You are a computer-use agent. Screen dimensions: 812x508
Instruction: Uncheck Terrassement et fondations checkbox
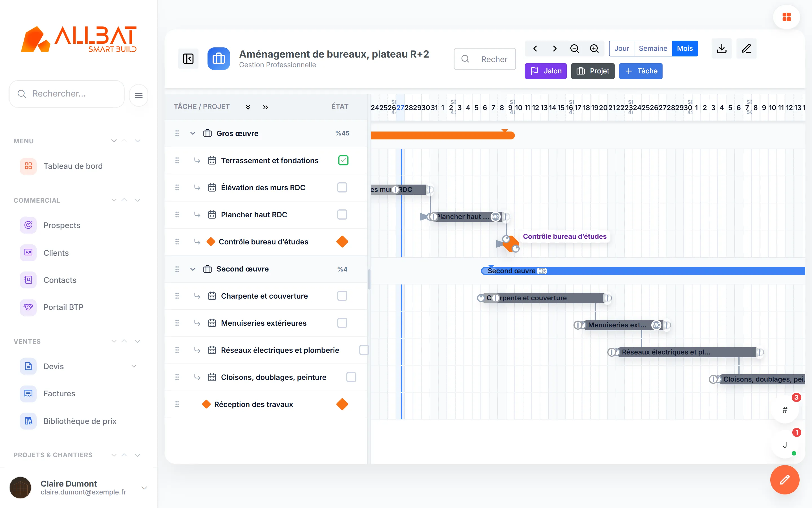(x=343, y=160)
